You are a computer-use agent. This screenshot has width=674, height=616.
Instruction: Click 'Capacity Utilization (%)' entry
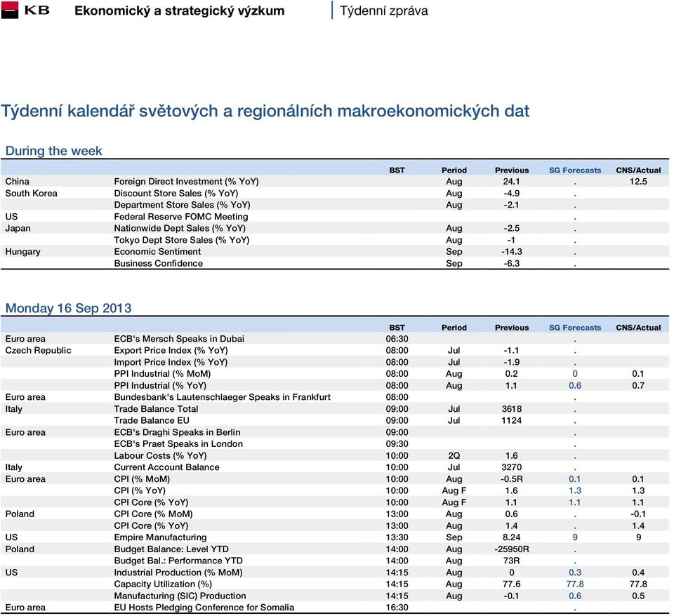click(163, 584)
